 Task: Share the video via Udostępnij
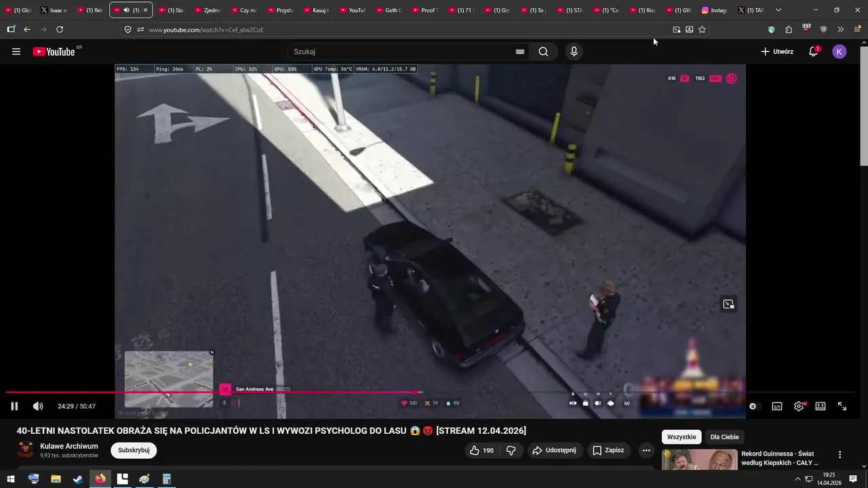[554, 450]
